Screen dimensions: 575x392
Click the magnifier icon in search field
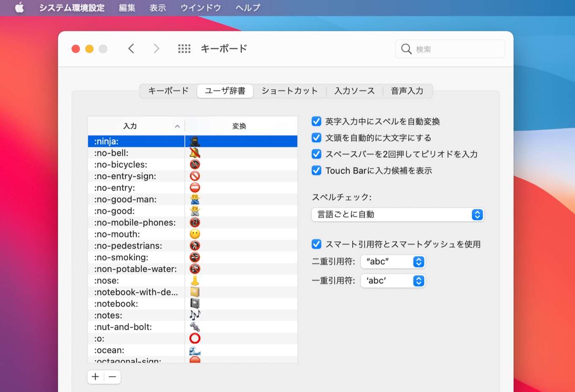pos(406,49)
